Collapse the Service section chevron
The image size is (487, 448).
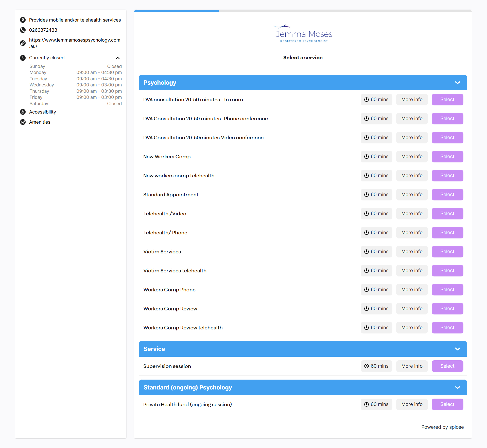click(x=457, y=349)
